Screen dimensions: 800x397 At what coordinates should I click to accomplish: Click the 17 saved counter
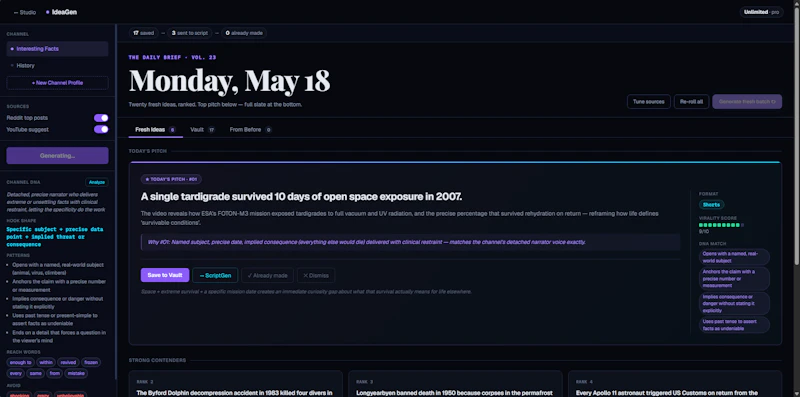143,33
